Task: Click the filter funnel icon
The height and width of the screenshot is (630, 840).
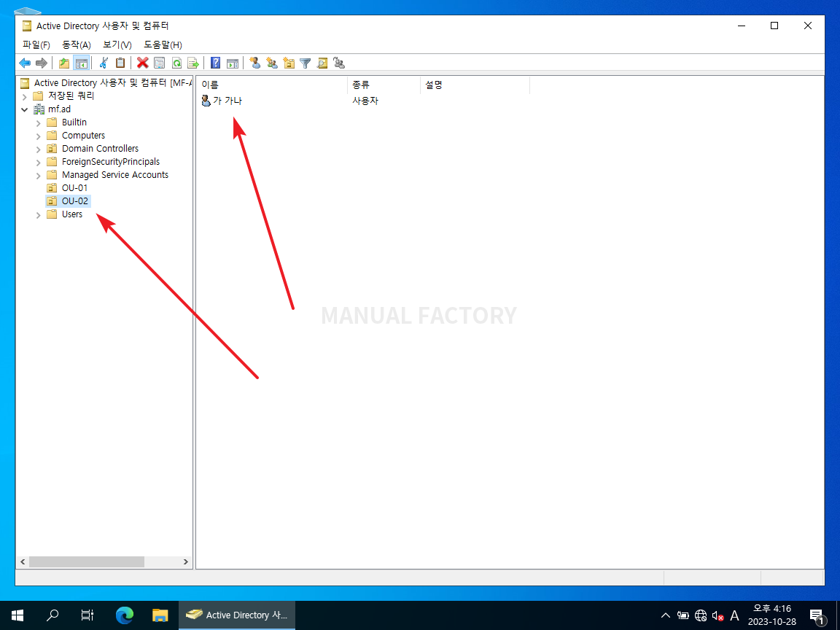Action: [x=306, y=63]
